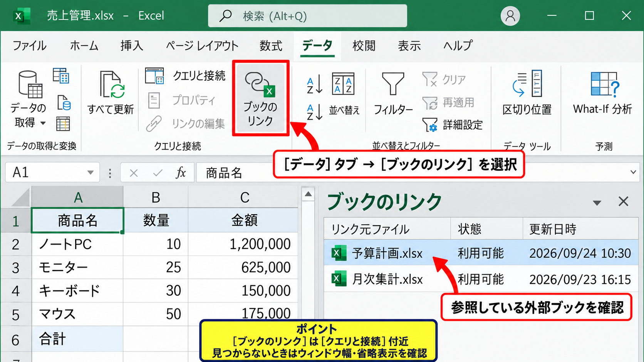Select row 4 header

tap(16, 291)
